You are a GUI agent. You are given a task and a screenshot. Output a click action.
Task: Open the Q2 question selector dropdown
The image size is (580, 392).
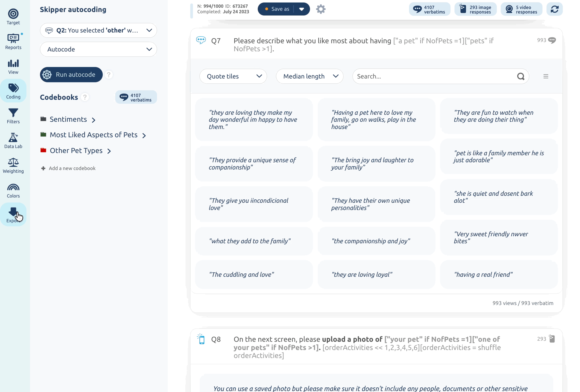tap(98, 30)
